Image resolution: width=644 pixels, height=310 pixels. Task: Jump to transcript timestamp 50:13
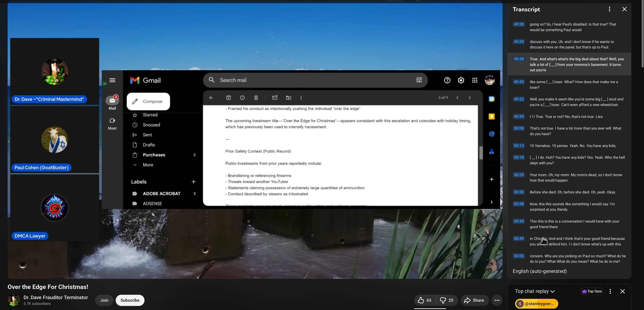tap(518, 146)
